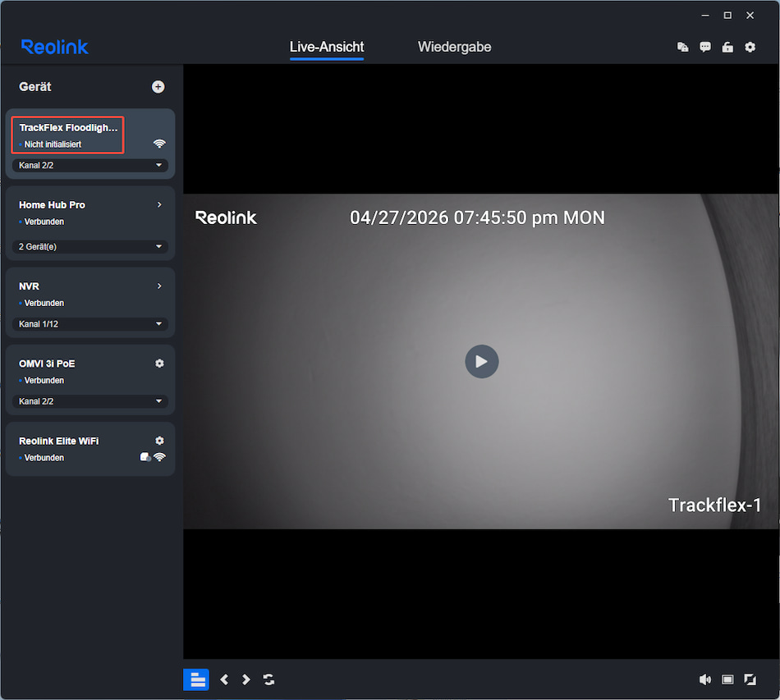Open the settings gear in the top bar
The height and width of the screenshot is (700, 780).
coord(750,48)
